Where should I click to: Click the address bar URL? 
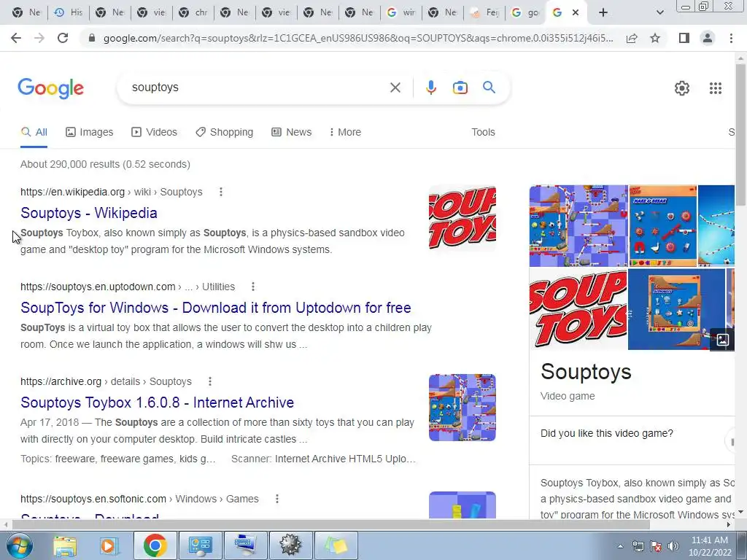pos(358,38)
